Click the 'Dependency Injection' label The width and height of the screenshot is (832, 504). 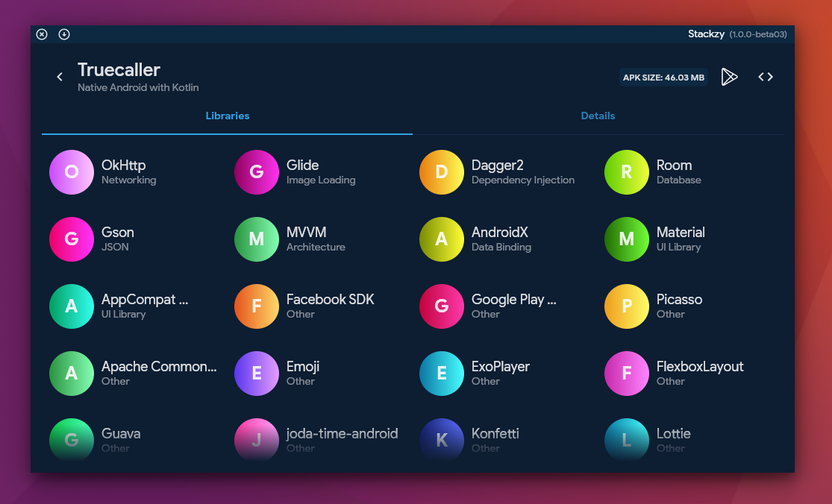click(523, 180)
